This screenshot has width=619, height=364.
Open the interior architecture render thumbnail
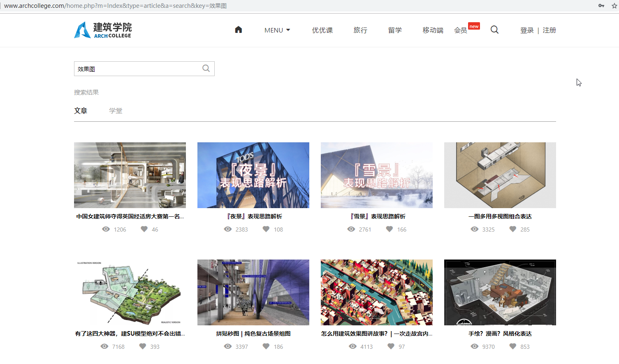tap(130, 175)
